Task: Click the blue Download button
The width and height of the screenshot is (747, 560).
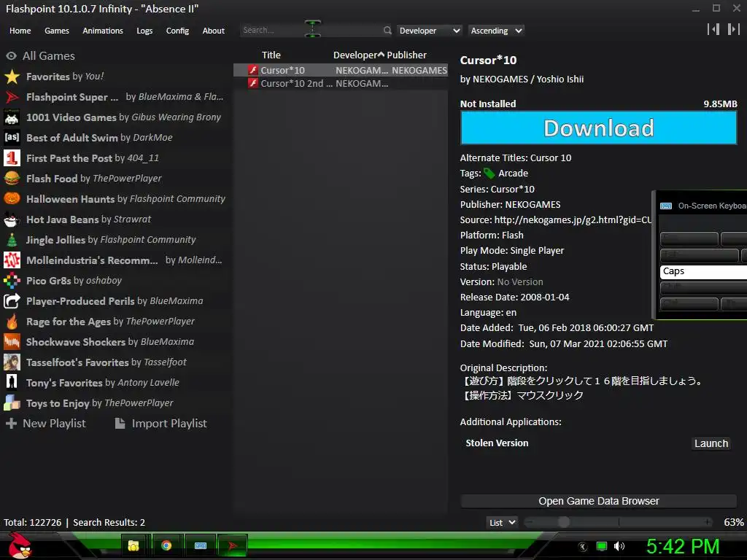Action: click(x=598, y=128)
